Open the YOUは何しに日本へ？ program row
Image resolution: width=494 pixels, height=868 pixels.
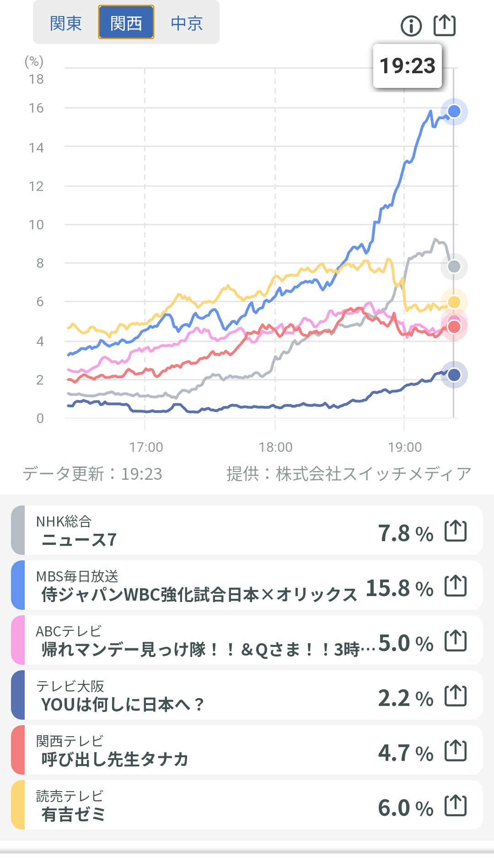[183, 696]
